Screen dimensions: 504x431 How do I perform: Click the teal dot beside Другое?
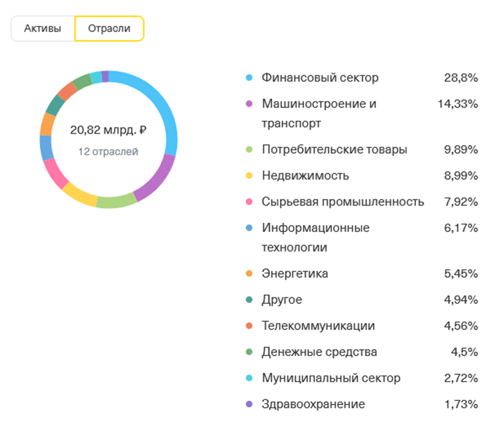(249, 300)
